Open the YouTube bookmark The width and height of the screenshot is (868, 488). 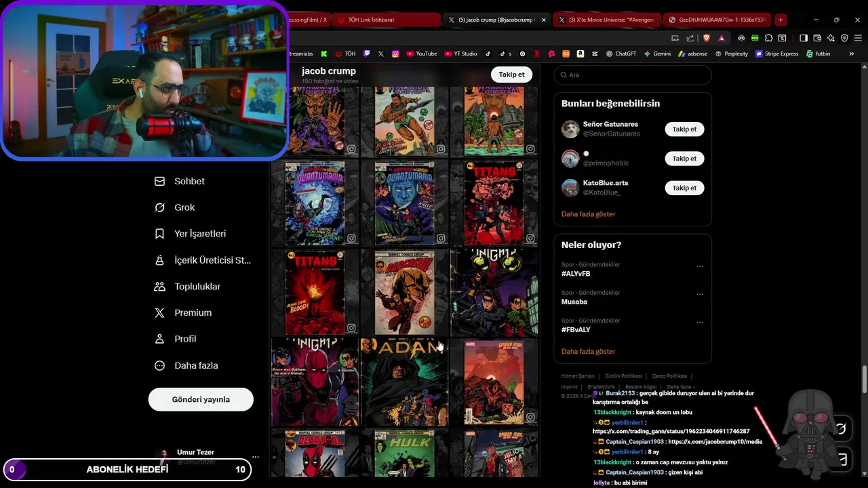[422, 54]
